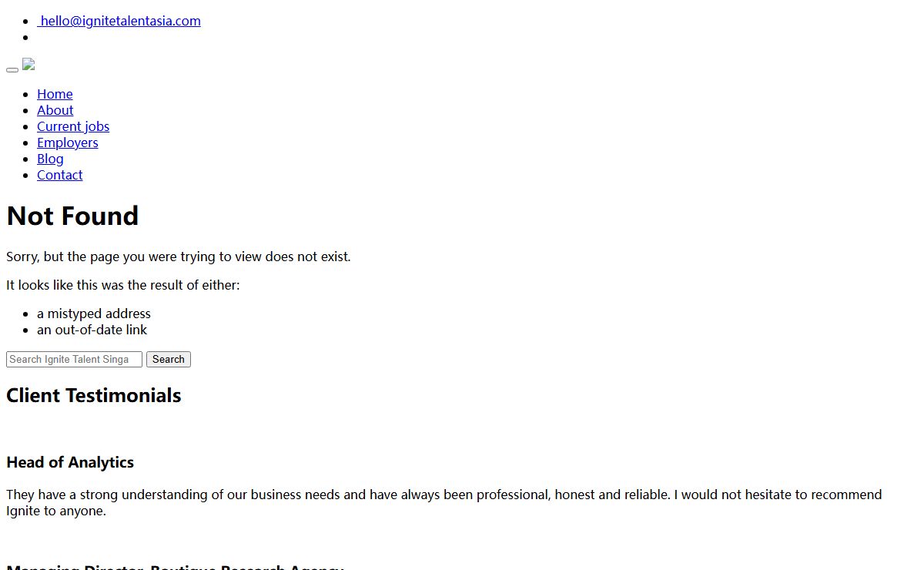
Task: View the Current jobs page
Action: tap(73, 126)
